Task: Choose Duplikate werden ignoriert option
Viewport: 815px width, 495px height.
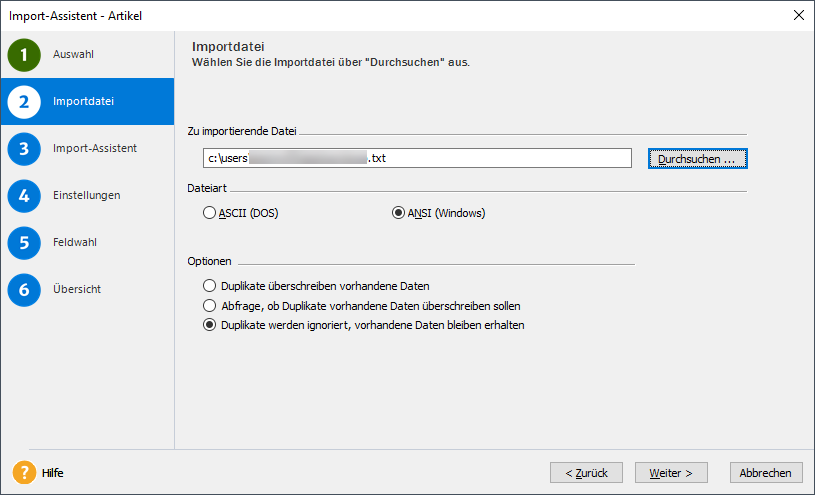Action: pos(209,325)
